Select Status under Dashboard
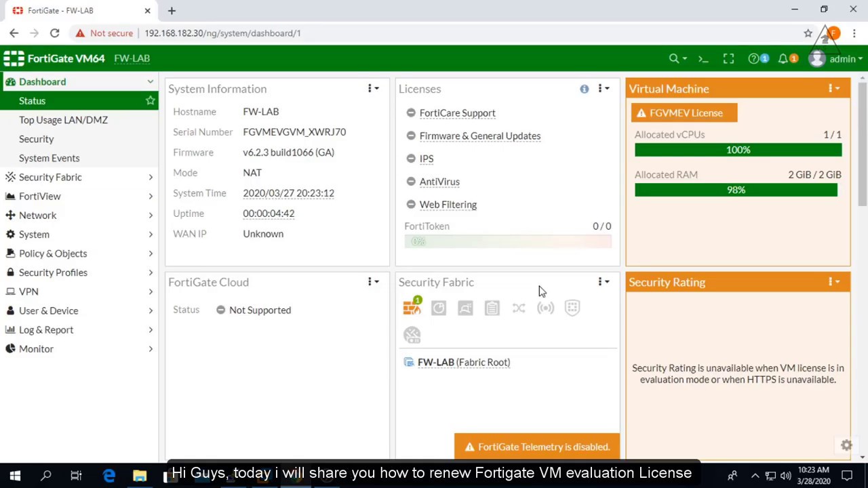The width and height of the screenshot is (868, 488). pyautogui.click(x=79, y=100)
